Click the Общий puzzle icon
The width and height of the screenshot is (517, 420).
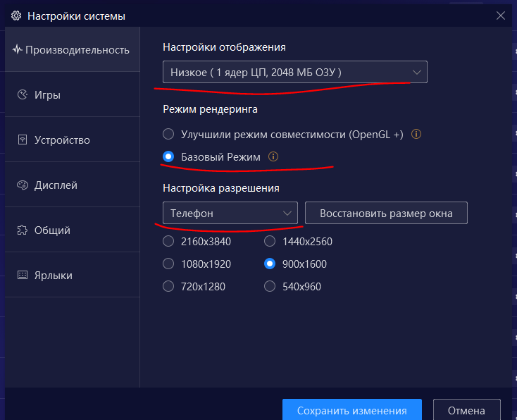22,230
